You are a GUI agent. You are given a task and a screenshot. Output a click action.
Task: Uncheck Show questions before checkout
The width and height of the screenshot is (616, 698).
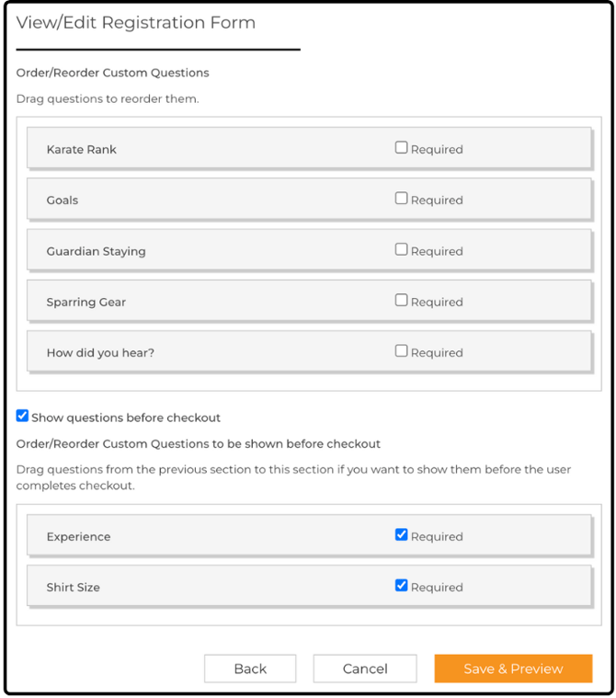coord(22,416)
